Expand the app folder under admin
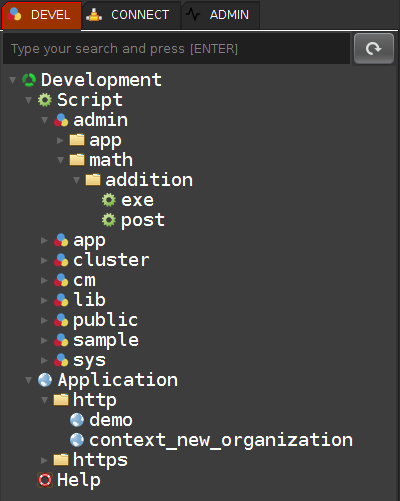The height and width of the screenshot is (501, 400). point(60,140)
